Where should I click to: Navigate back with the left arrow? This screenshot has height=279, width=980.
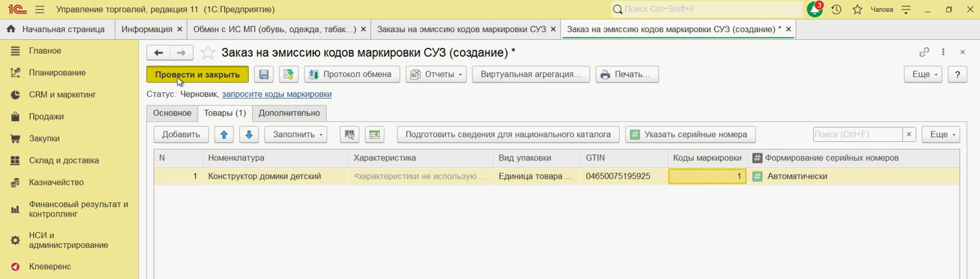158,53
